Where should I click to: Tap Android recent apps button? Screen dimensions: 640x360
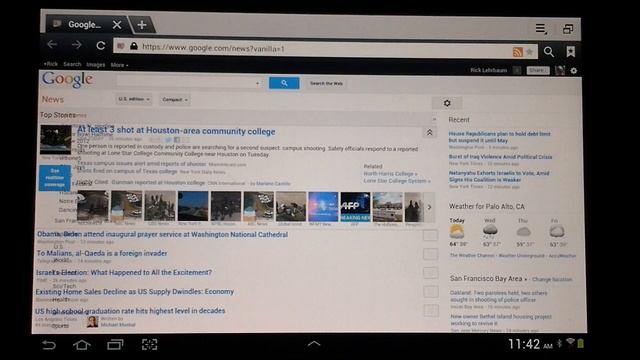[115, 345]
